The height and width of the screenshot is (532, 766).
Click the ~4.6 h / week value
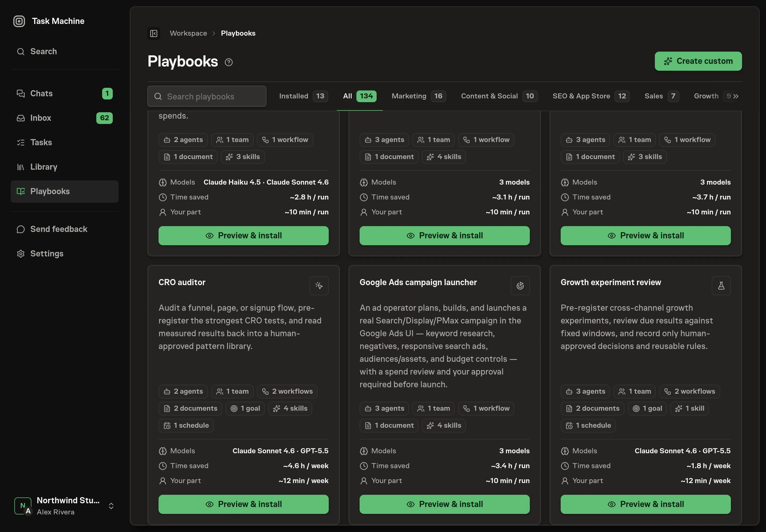click(x=306, y=466)
